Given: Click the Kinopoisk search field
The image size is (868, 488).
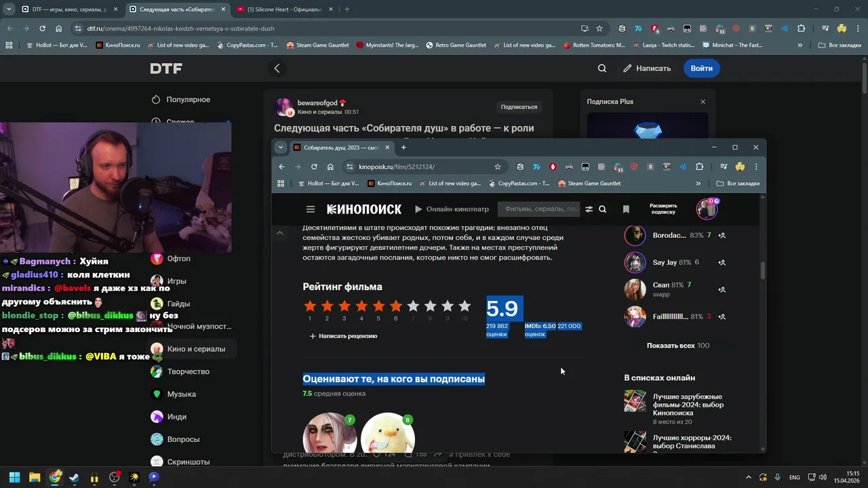Looking at the screenshot, I should coord(540,209).
